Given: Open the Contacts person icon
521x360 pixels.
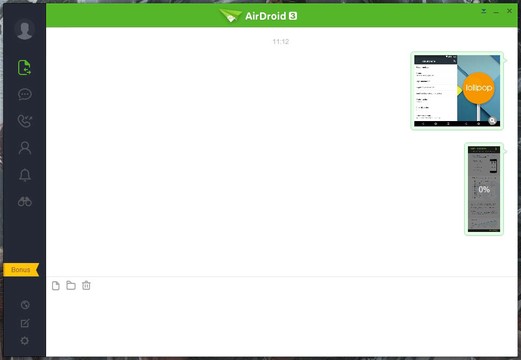Looking at the screenshot, I should click(25, 148).
